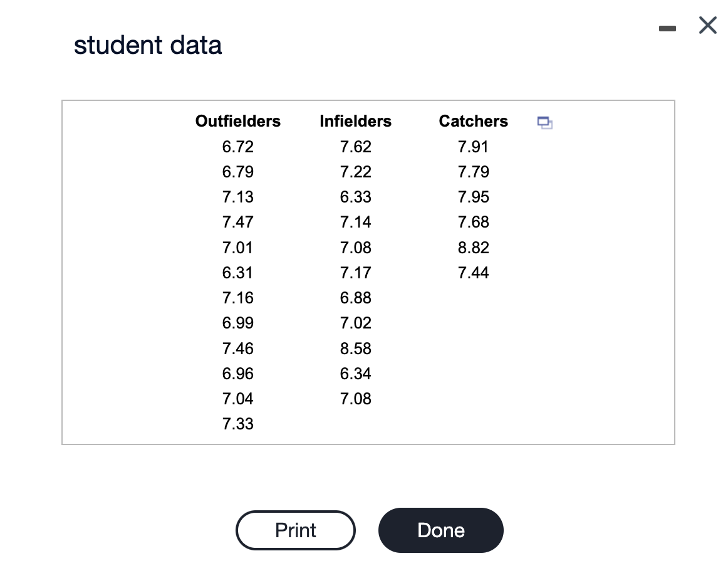Click the Print button

[x=295, y=530]
